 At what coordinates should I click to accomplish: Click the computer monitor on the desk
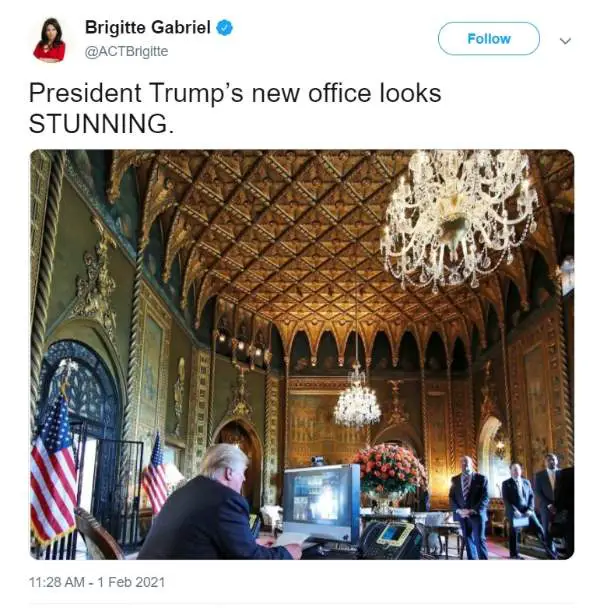(x=322, y=503)
